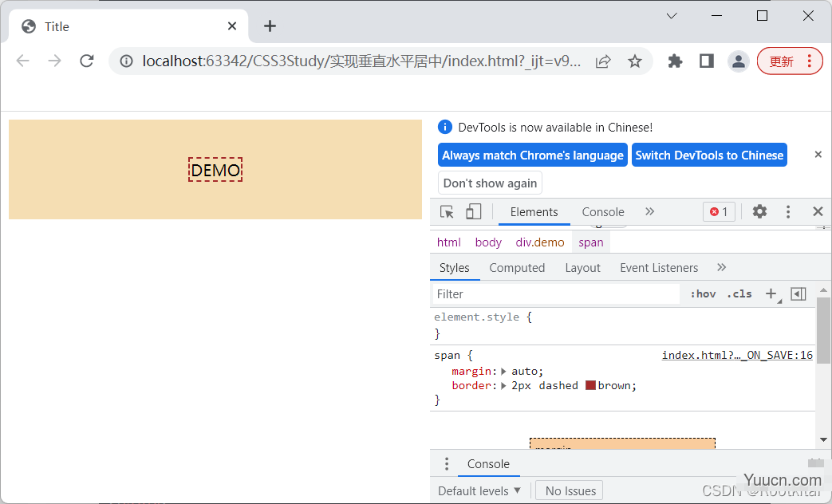Open the customize DevTools menu
This screenshot has width=832, height=504.
point(788,211)
